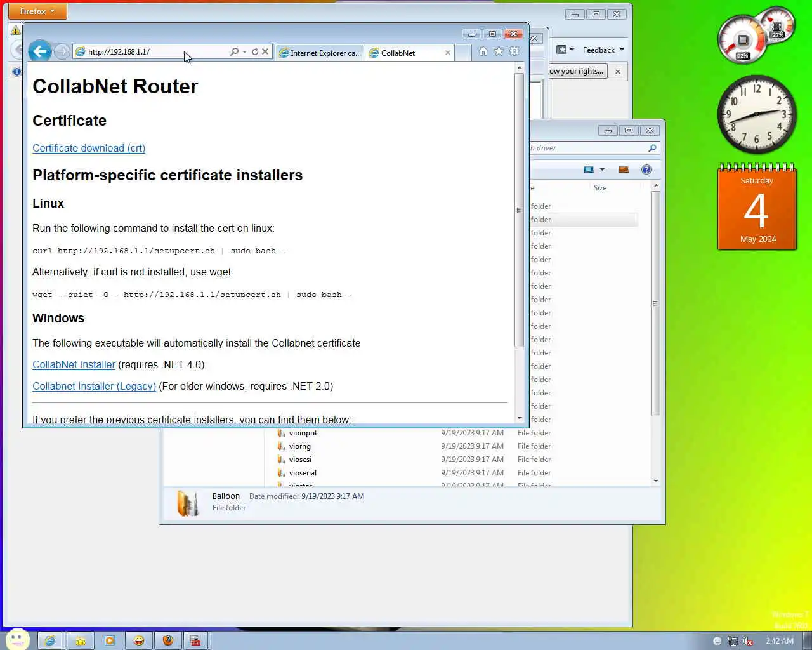Click IE page scroll-down arrow
This screenshot has height=650, width=812.
[520, 418]
